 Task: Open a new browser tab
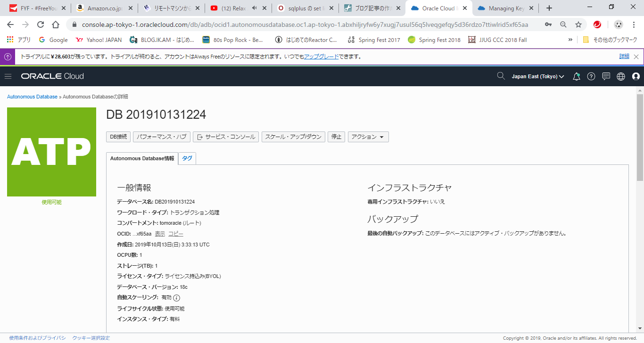pos(549,8)
